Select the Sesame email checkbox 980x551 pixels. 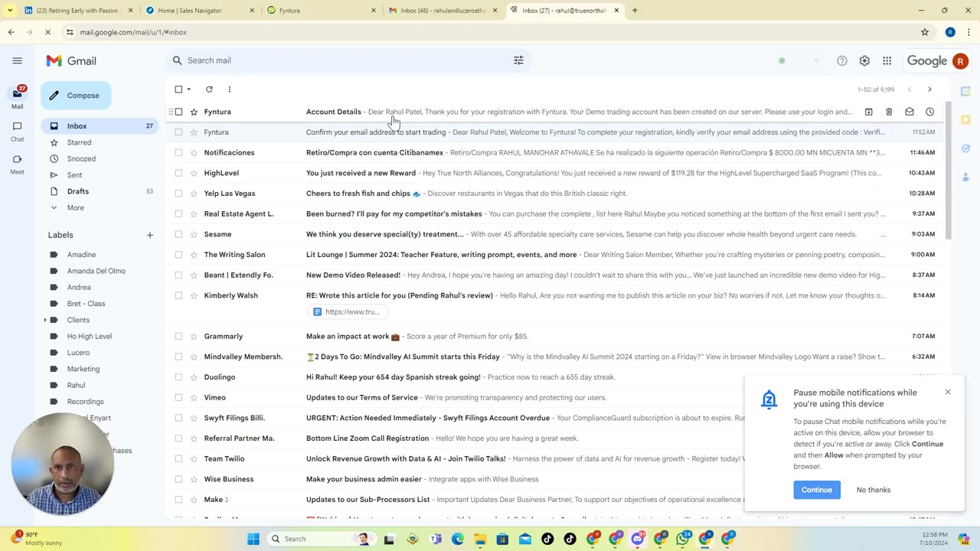click(178, 234)
